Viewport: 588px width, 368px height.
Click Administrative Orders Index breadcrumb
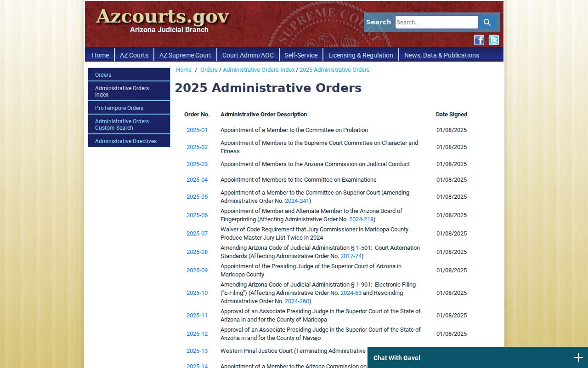tap(259, 70)
